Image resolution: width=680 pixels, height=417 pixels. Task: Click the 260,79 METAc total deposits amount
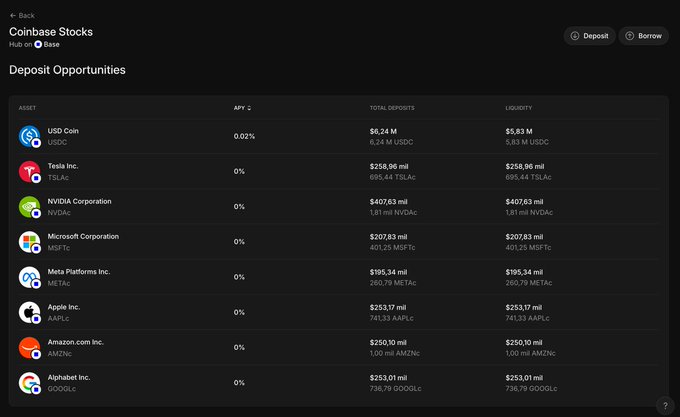click(x=393, y=283)
